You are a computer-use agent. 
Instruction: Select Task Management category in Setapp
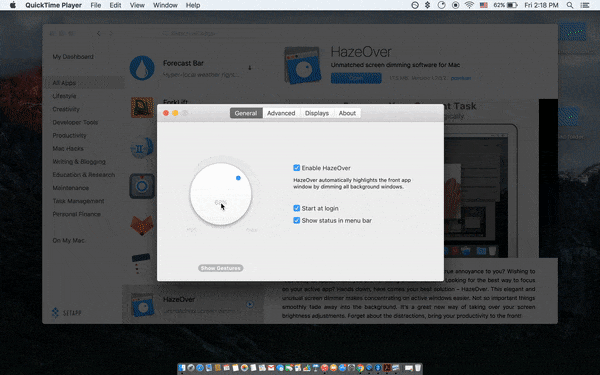78,201
